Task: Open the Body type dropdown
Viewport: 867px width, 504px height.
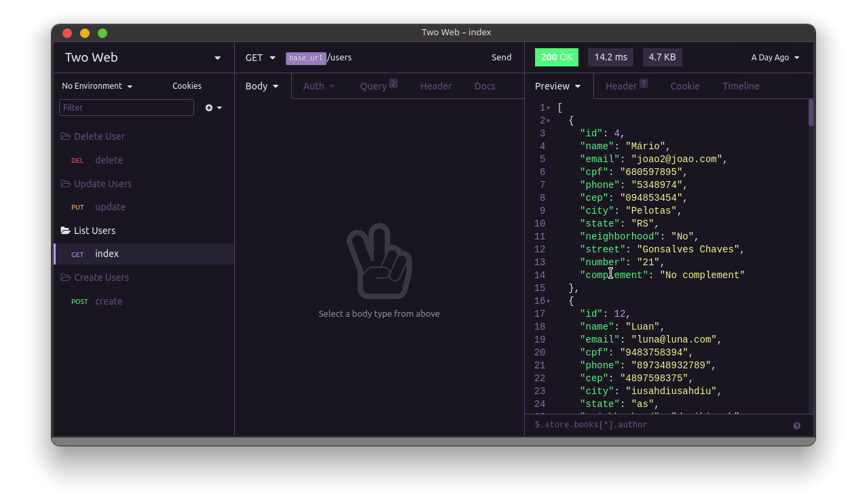Action: (x=262, y=86)
